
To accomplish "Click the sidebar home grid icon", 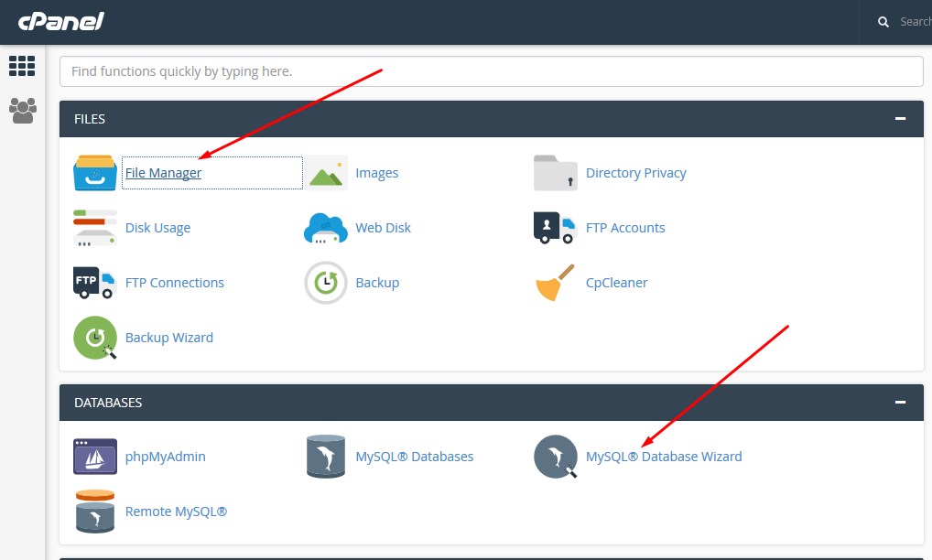I will point(22,66).
